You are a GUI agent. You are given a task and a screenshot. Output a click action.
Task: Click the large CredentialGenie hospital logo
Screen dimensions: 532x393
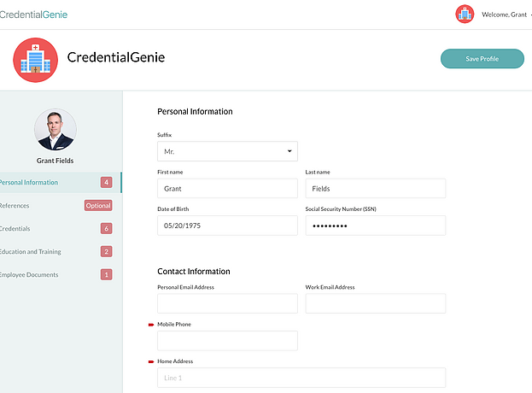tap(36, 60)
